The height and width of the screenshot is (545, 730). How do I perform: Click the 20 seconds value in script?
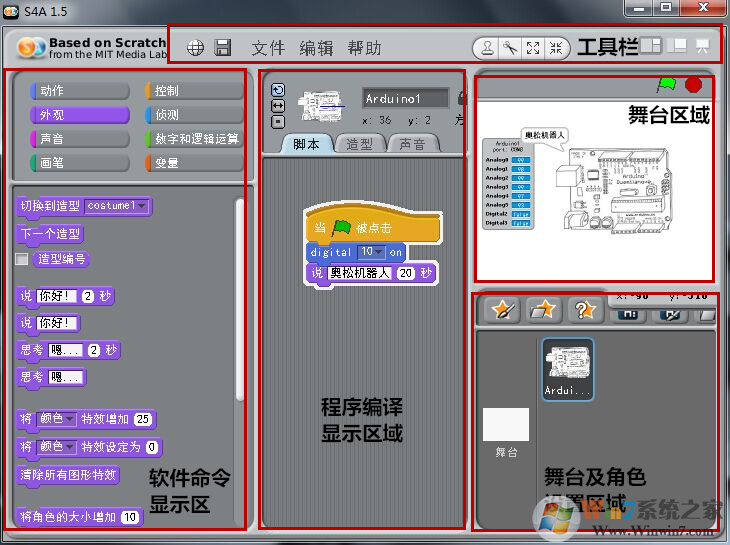point(406,273)
